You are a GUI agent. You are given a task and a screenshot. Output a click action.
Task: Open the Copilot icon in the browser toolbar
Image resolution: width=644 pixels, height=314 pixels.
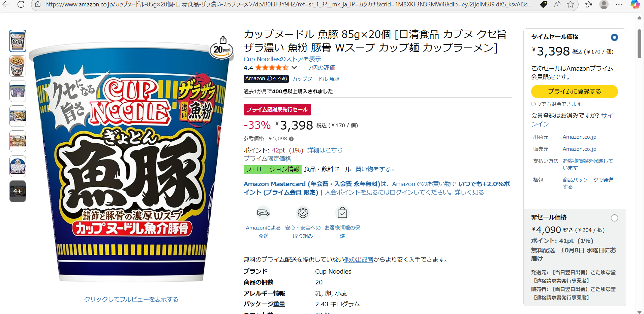pyautogui.click(x=635, y=4)
